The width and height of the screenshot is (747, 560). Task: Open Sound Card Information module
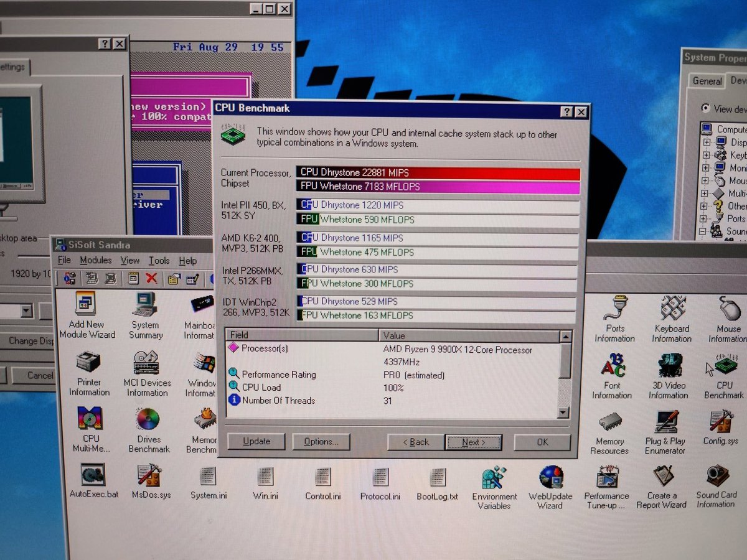[x=716, y=487]
